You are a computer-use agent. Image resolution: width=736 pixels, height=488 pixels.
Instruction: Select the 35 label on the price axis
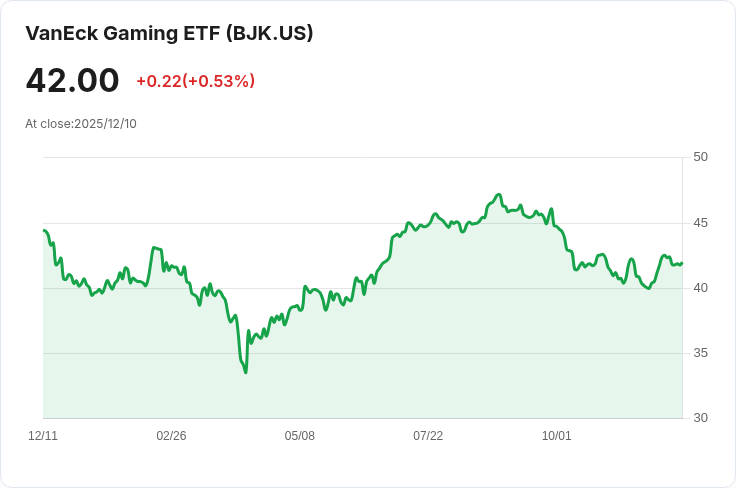tap(700, 353)
